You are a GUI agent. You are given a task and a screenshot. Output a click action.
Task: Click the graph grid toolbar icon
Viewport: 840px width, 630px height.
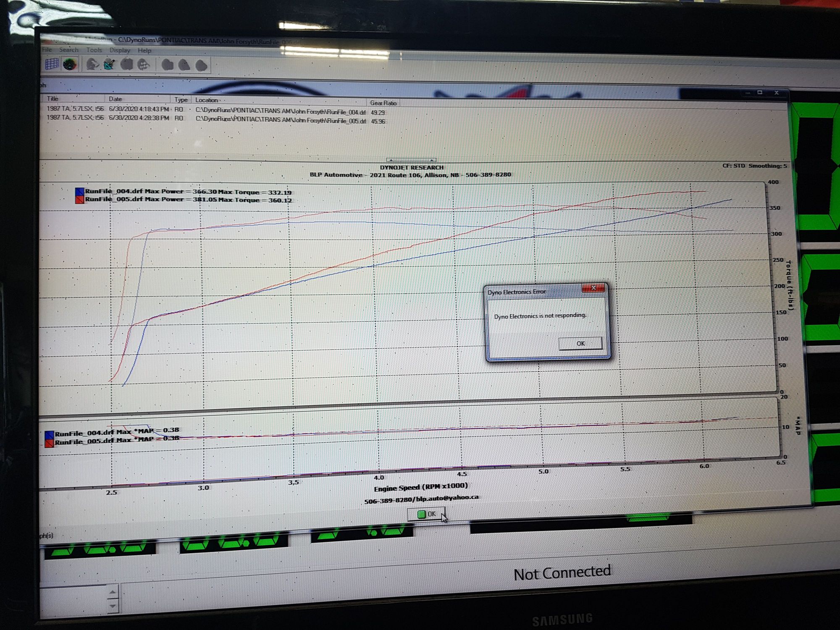click(x=52, y=64)
